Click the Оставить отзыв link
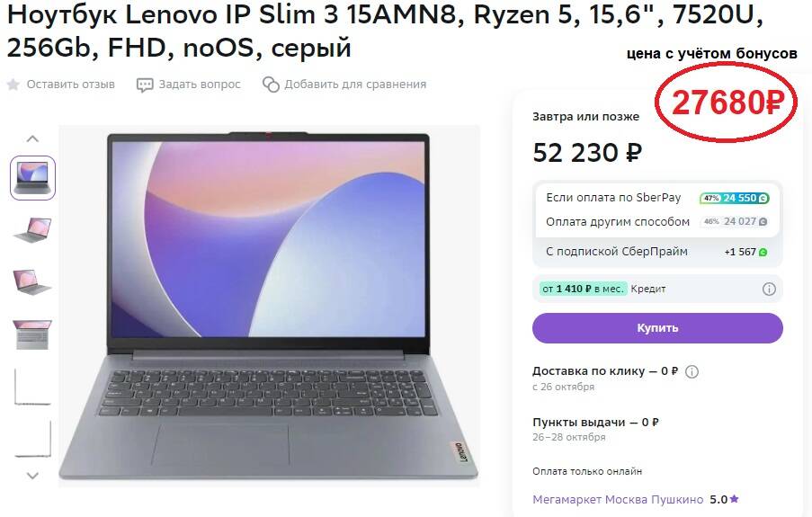This screenshot has width=812, height=517. coord(71,85)
